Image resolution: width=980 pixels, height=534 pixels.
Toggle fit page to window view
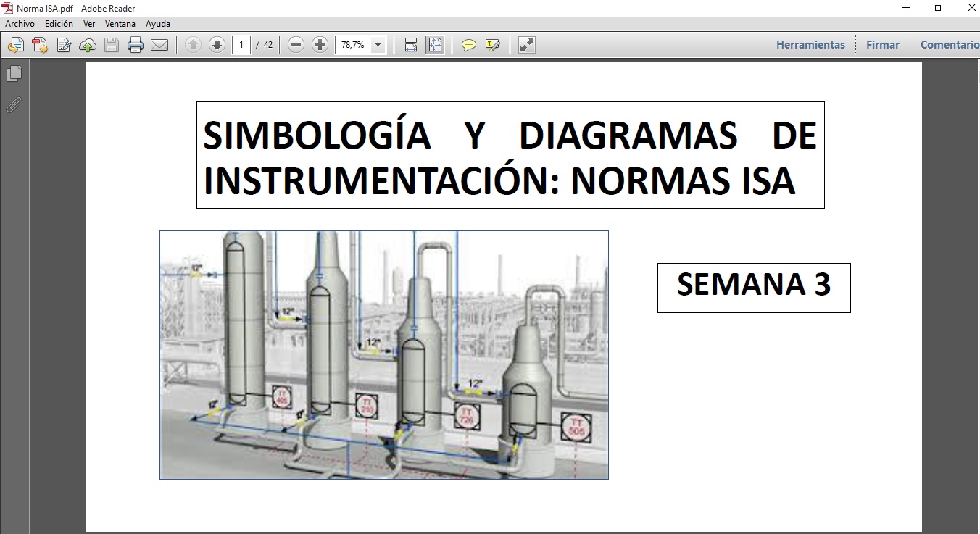click(x=435, y=45)
